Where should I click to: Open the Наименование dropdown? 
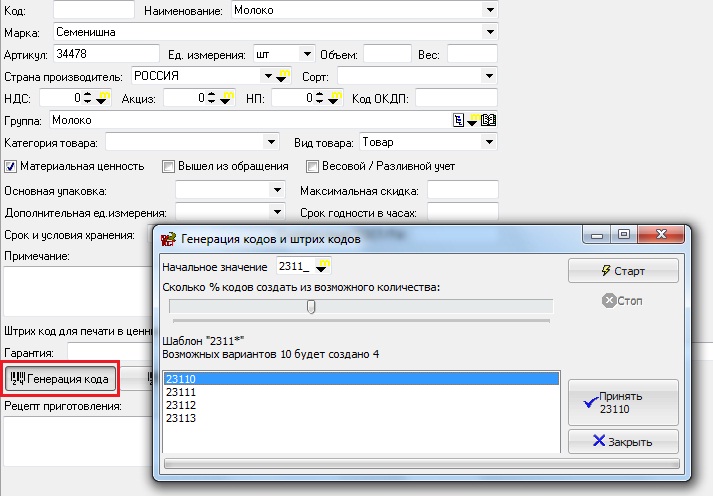click(490, 10)
